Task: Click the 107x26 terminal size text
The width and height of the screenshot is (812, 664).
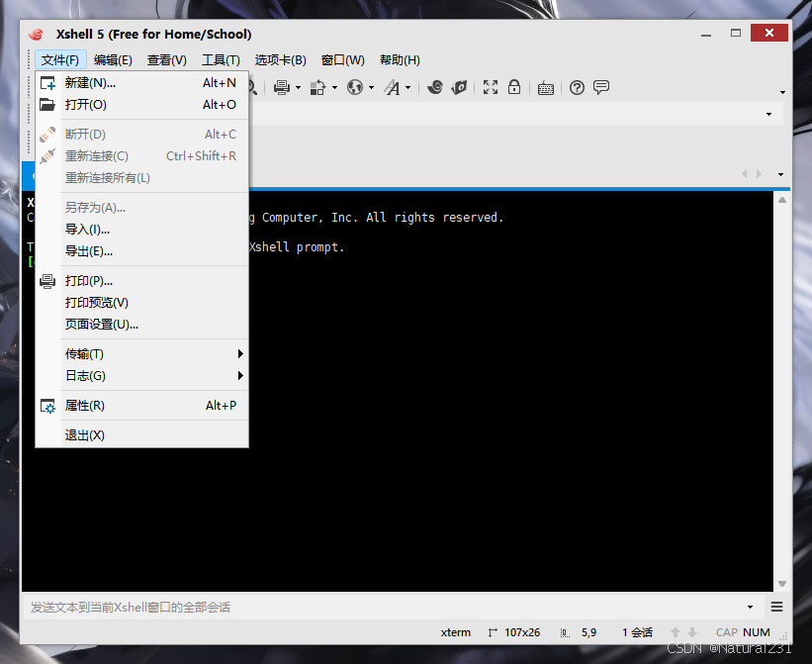Action: coord(522,632)
